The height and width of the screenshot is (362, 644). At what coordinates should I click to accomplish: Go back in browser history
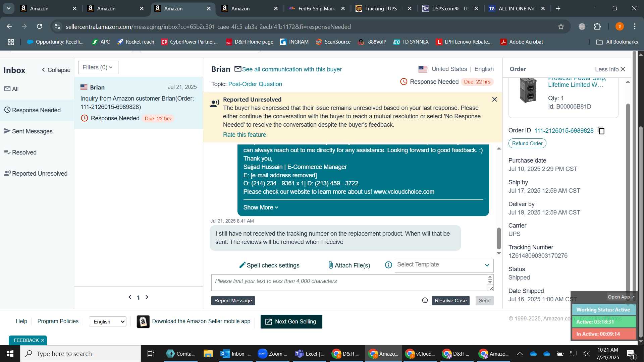[9, 26]
